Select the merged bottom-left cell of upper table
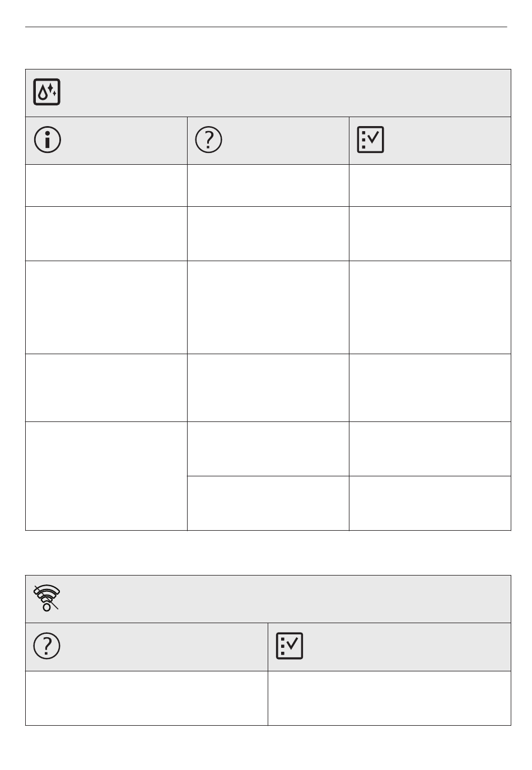Image resolution: width=532 pixels, height=770 pixels. click(x=106, y=476)
